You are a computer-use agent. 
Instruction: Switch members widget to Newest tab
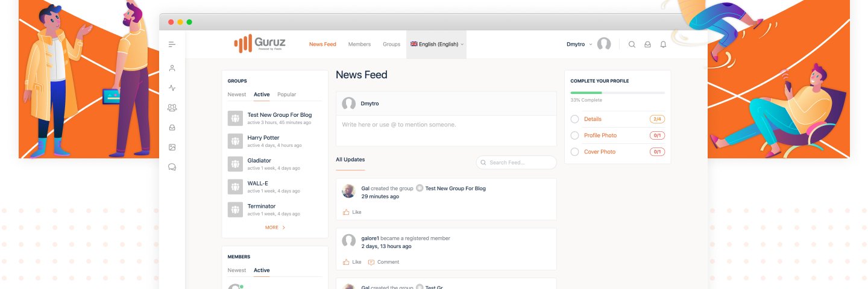coord(236,270)
